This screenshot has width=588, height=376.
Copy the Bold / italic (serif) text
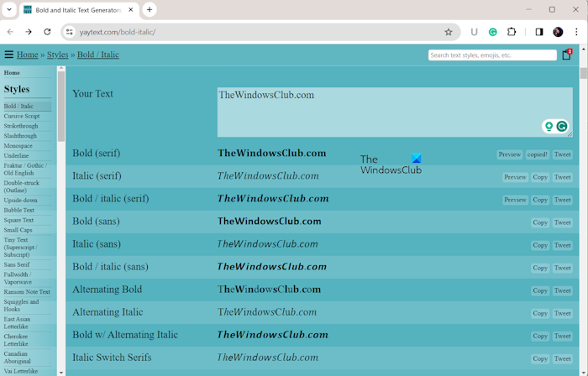[x=540, y=200]
